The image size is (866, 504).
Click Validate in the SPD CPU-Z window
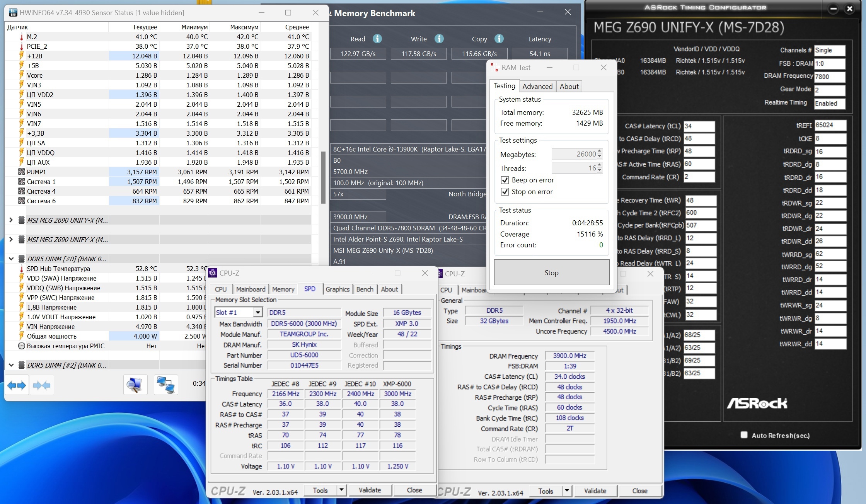(x=370, y=490)
